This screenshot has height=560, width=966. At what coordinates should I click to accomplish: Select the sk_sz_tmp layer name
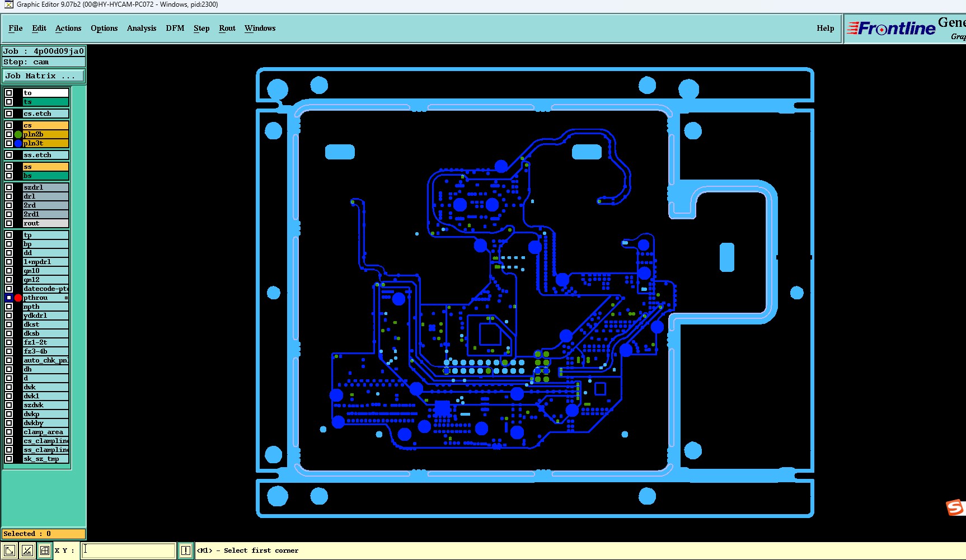coord(46,459)
